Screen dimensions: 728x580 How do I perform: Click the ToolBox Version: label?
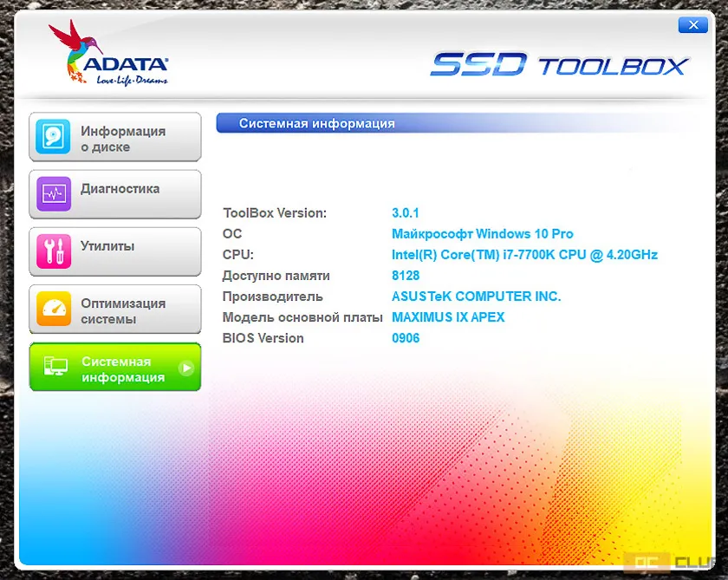click(x=275, y=213)
